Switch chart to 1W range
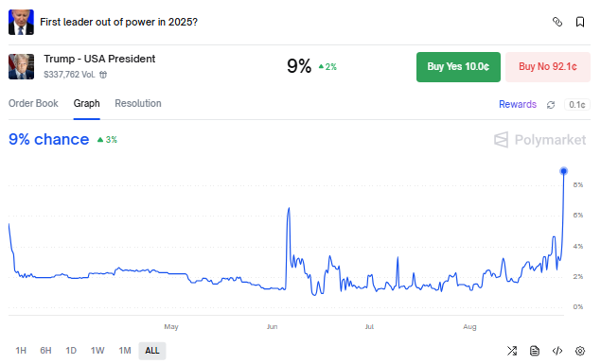Image resolution: width=601 pixels, height=364 pixels. tap(97, 351)
